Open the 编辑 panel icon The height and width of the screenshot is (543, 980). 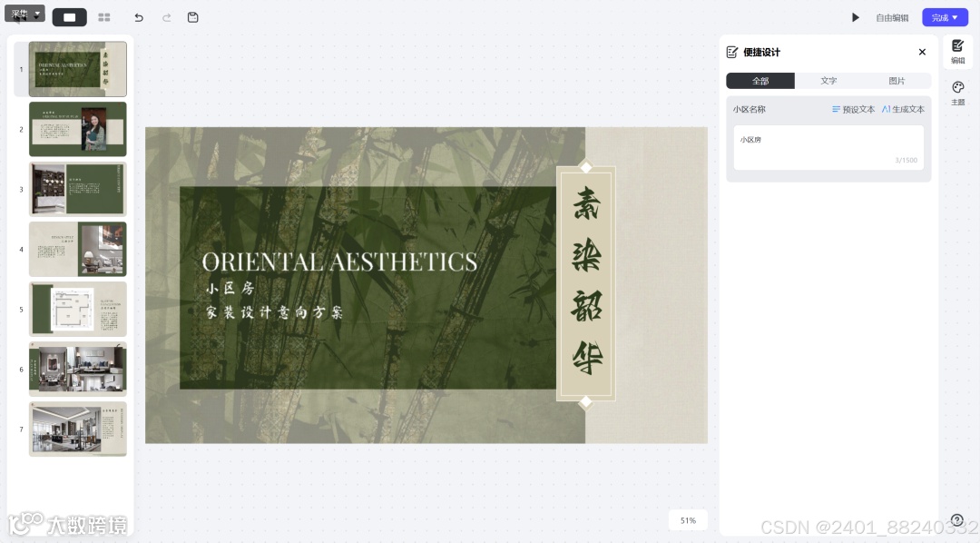pos(957,51)
